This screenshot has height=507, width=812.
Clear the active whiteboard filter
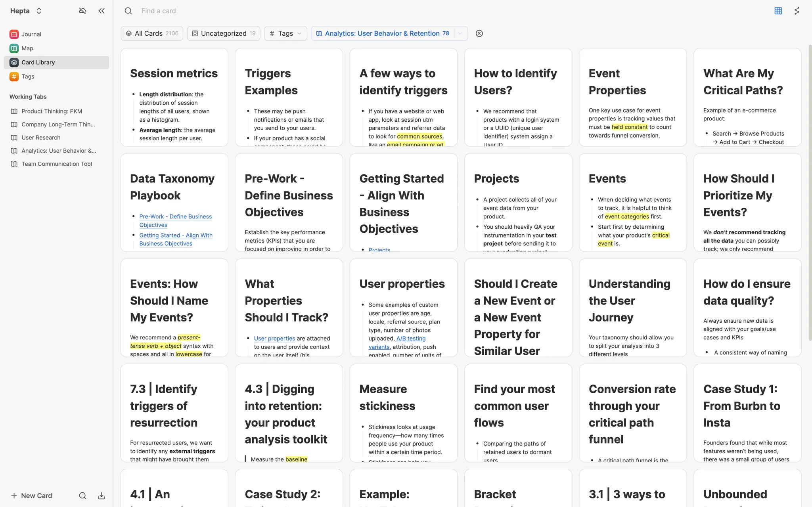click(479, 33)
